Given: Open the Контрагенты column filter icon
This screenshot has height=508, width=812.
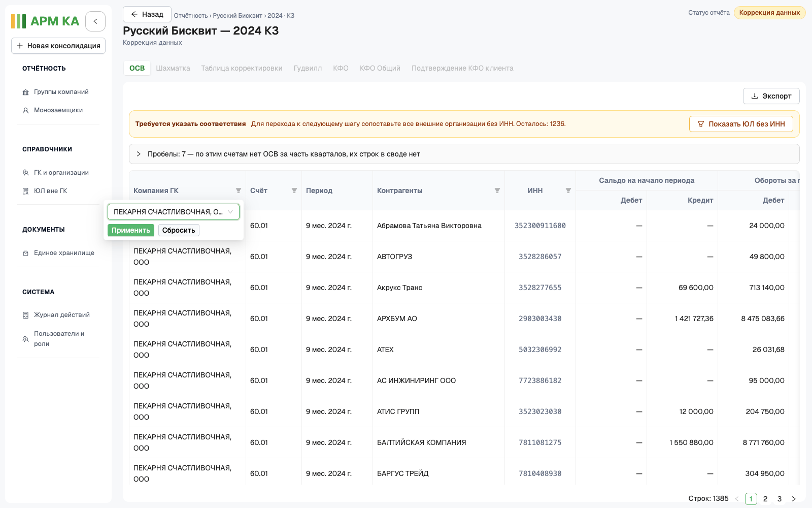Looking at the screenshot, I should pos(497,190).
